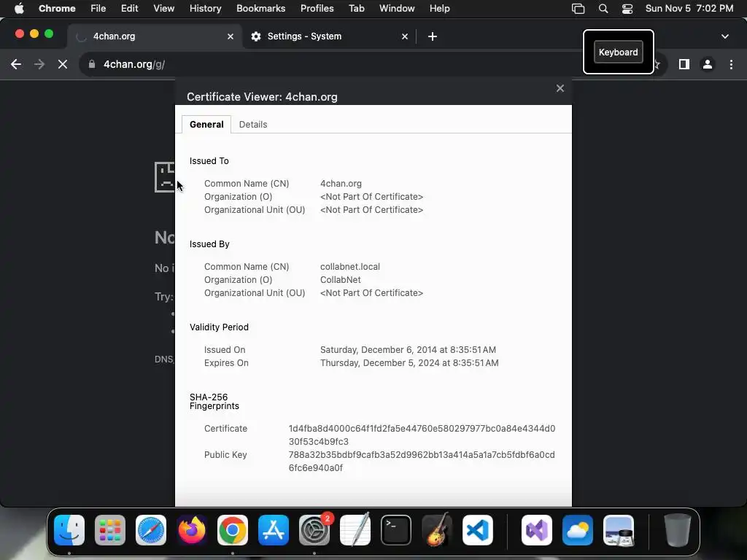Close the Certificate Viewer dialog
The height and width of the screenshot is (560, 747).
click(560, 88)
